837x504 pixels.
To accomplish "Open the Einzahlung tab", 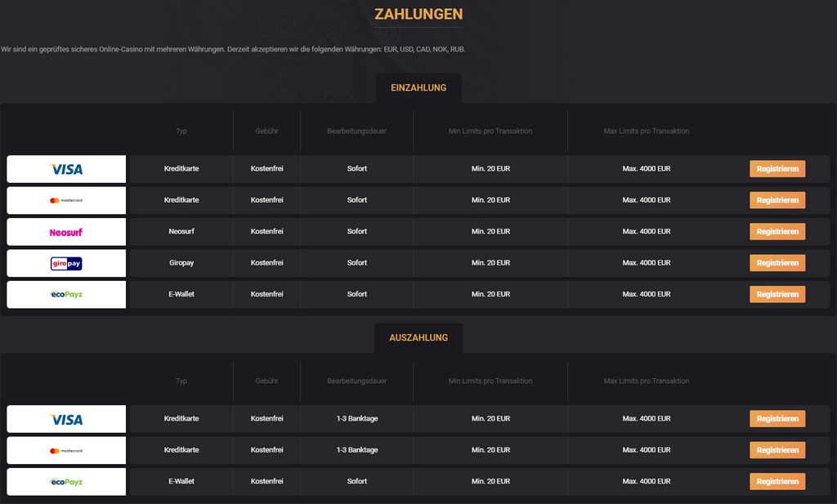I will pyautogui.click(x=418, y=88).
